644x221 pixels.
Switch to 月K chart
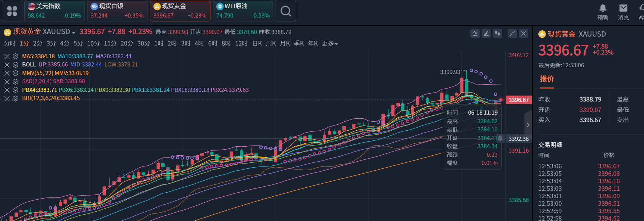(285, 44)
